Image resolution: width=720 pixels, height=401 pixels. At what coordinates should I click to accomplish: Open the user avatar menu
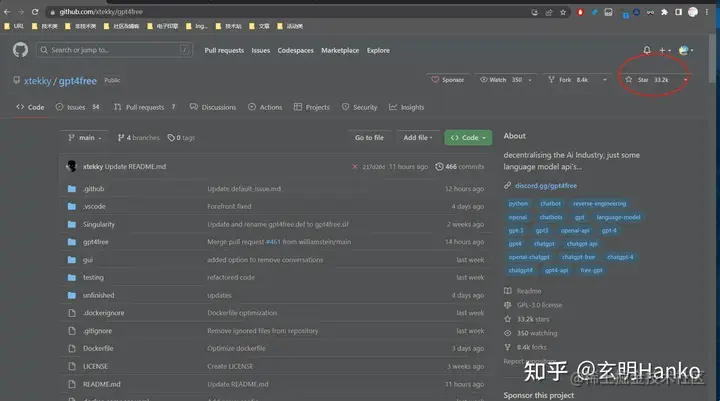coord(685,50)
